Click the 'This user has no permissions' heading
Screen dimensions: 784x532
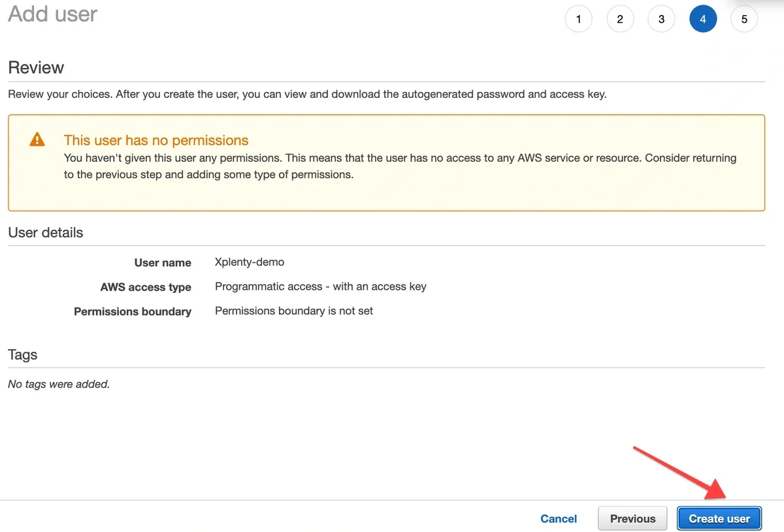[x=155, y=140]
